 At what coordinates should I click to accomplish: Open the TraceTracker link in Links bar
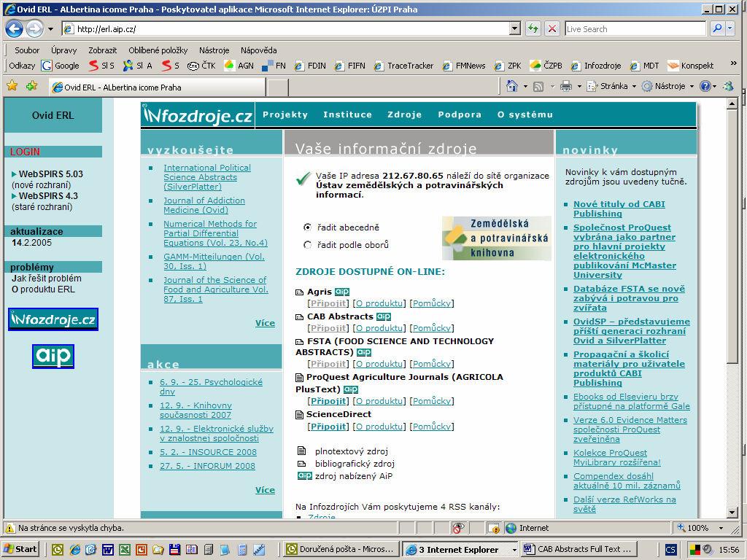[x=404, y=66]
